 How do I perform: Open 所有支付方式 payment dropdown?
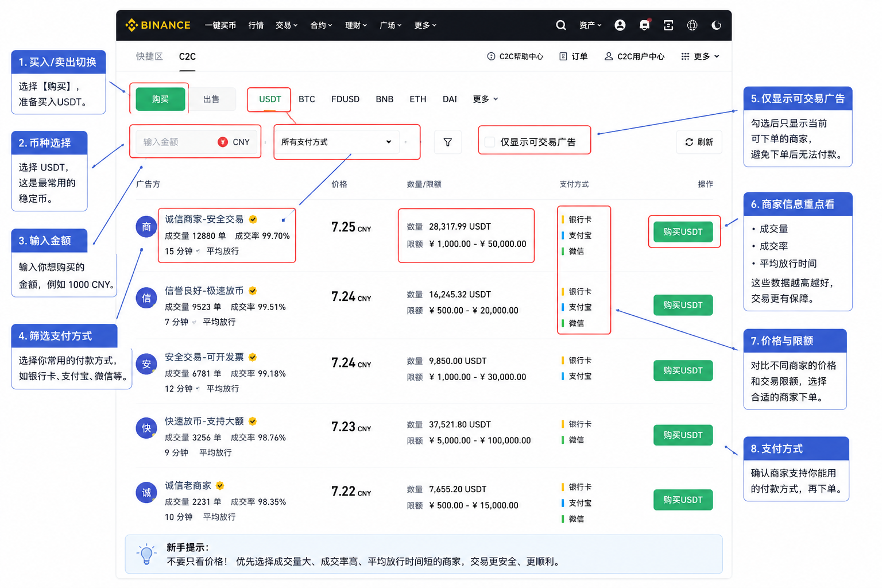(x=338, y=142)
